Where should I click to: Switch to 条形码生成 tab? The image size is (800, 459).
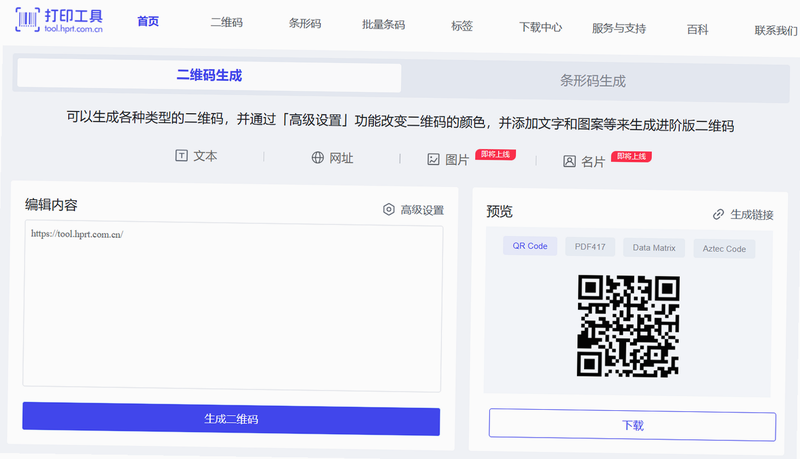[x=593, y=81]
